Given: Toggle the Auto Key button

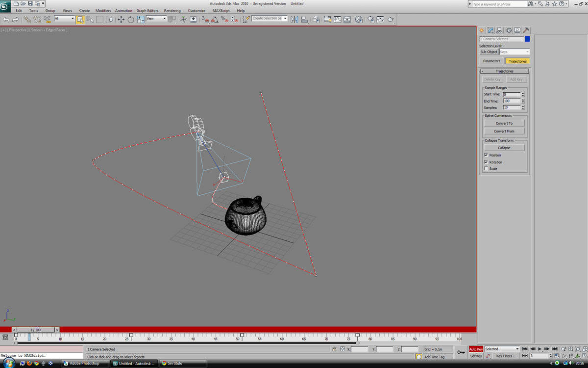Looking at the screenshot, I should pos(476,349).
